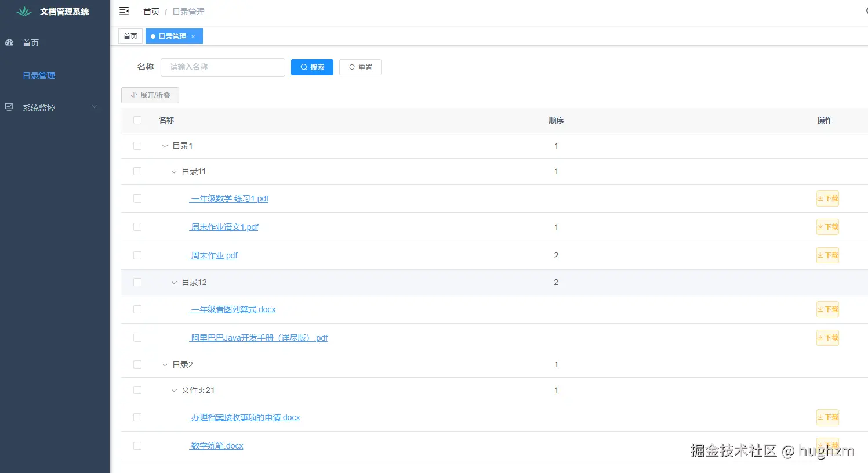Check the box for 文件夹21 row
The image size is (868, 473).
pos(137,390)
